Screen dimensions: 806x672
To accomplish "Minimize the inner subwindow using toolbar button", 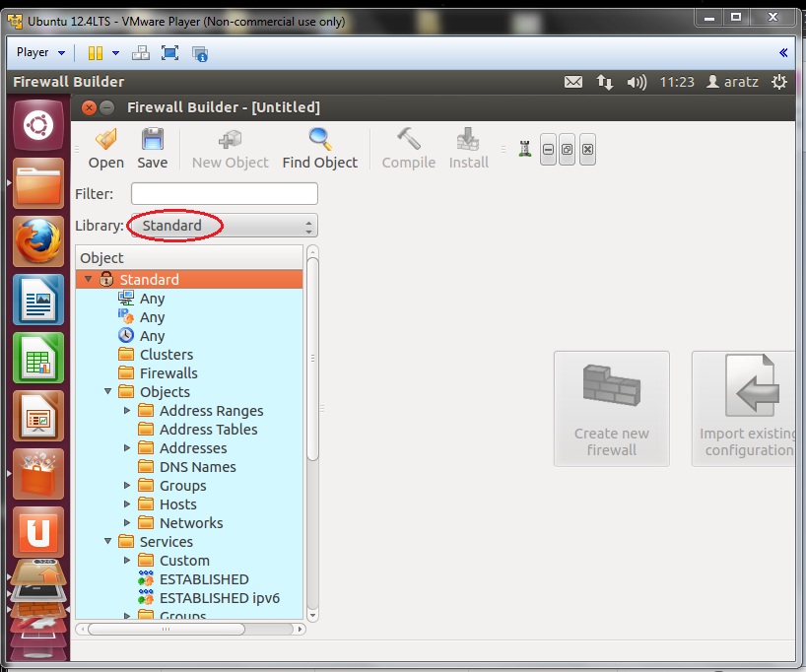I will pos(549,149).
